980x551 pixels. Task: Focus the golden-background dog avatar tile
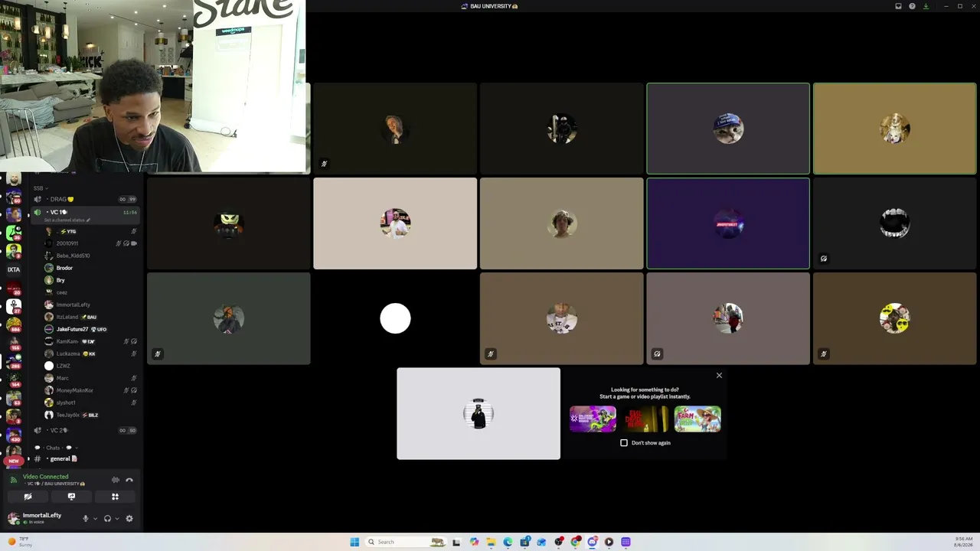click(x=894, y=129)
